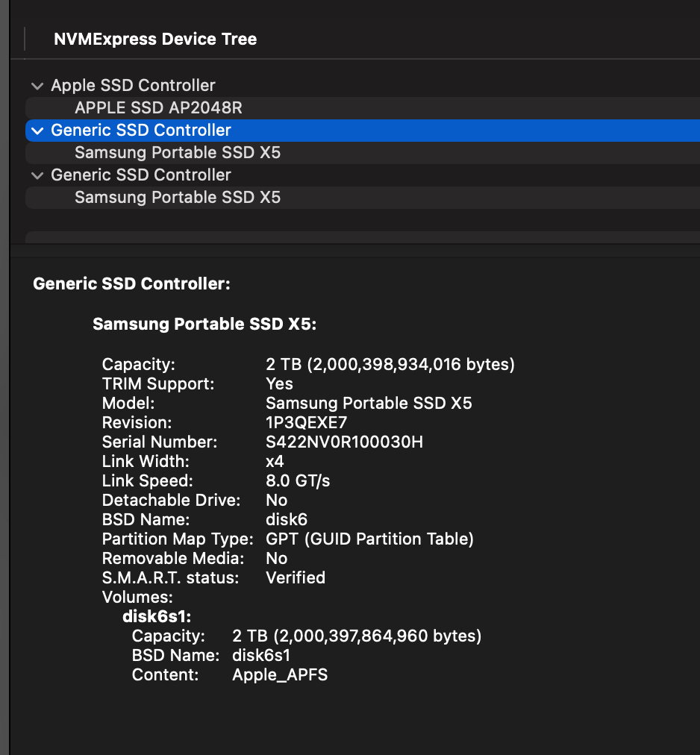Collapse the Apple SSD Controller chevron
Viewport: 700px width, 755px height.
[37, 87]
